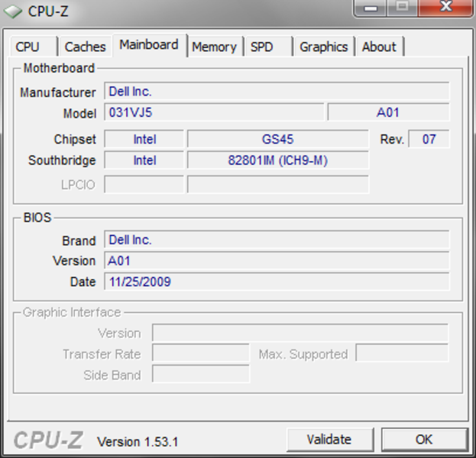Click the Validate button
The height and width of the screenshot is (458, 476).
pyautogui.click(x=329, y=440)
